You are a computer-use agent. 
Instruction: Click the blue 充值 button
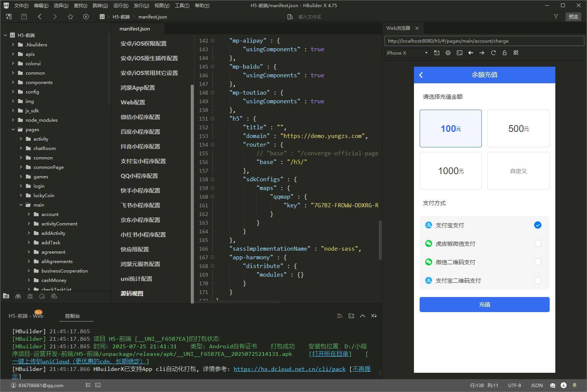[x=484, y=305]
